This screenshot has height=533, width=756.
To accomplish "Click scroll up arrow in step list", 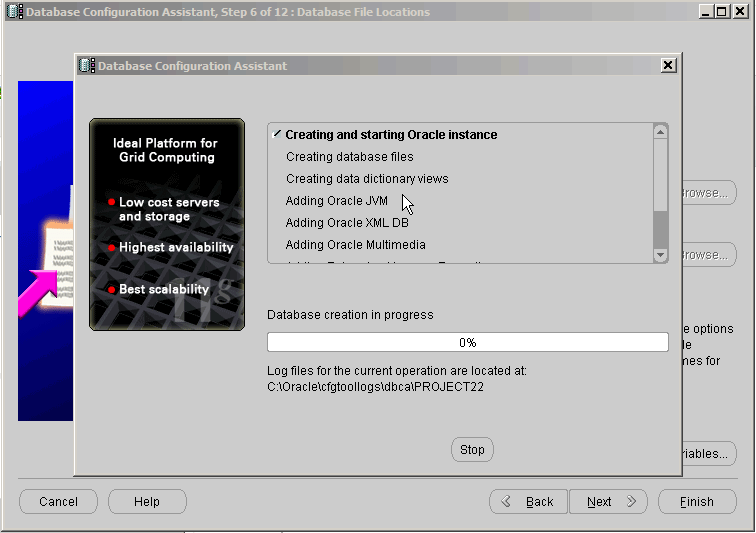I will pyautogui.click(x=661, y=132).
